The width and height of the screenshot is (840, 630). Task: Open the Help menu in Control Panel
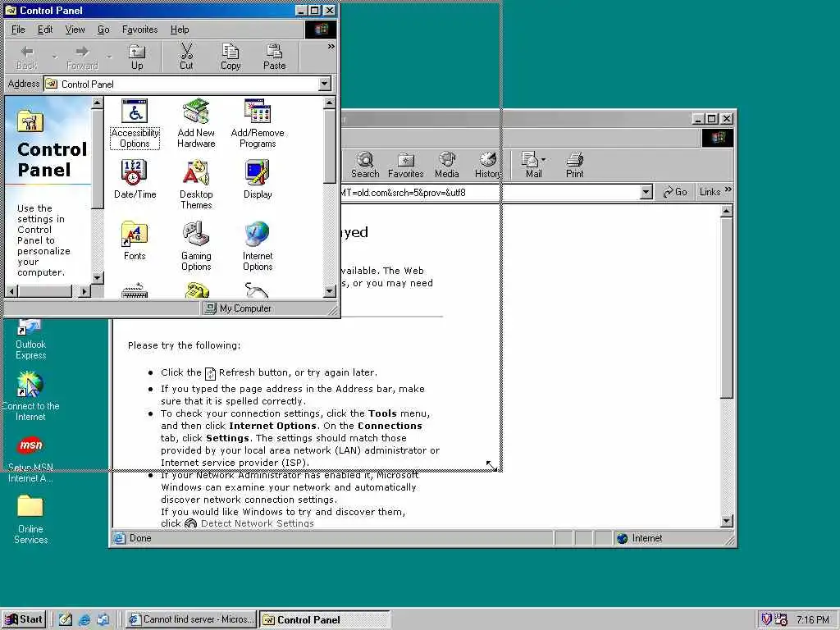pyautogui.click(x=180, y=30)
